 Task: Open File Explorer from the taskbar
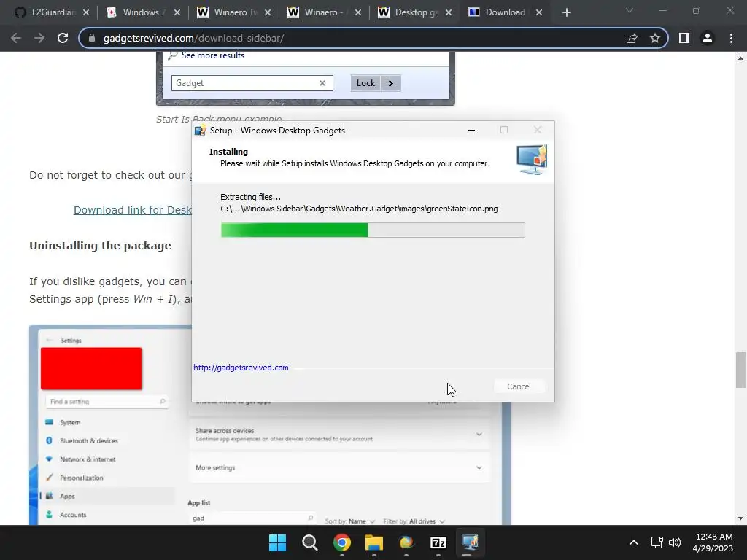(374, 542)
